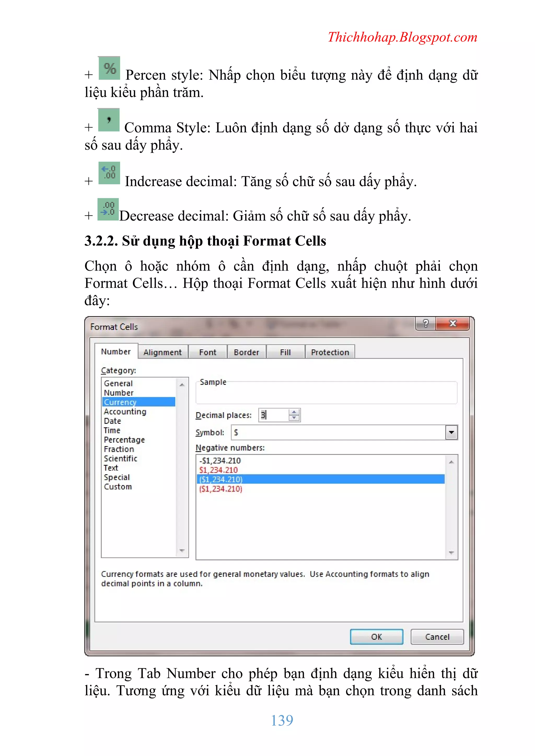Viewport: 535px width, 756px height.
Task: Increase decimal places with up spinner
Action: 294,412
